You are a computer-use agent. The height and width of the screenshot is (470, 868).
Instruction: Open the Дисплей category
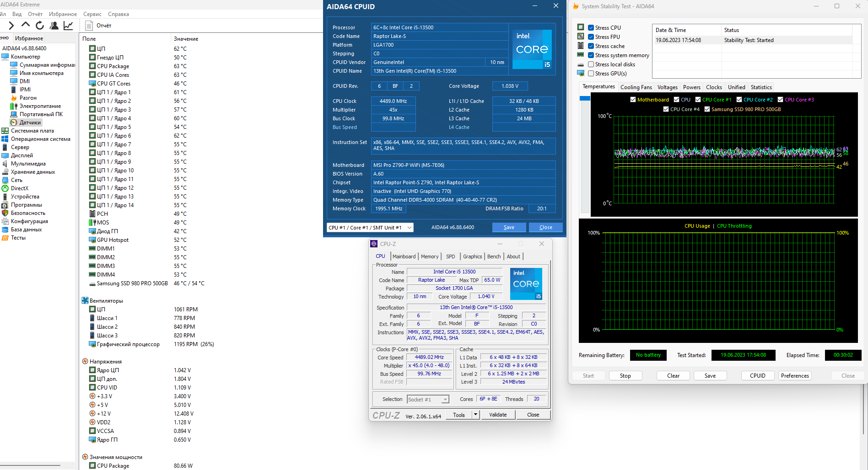[x=22, y=155]
